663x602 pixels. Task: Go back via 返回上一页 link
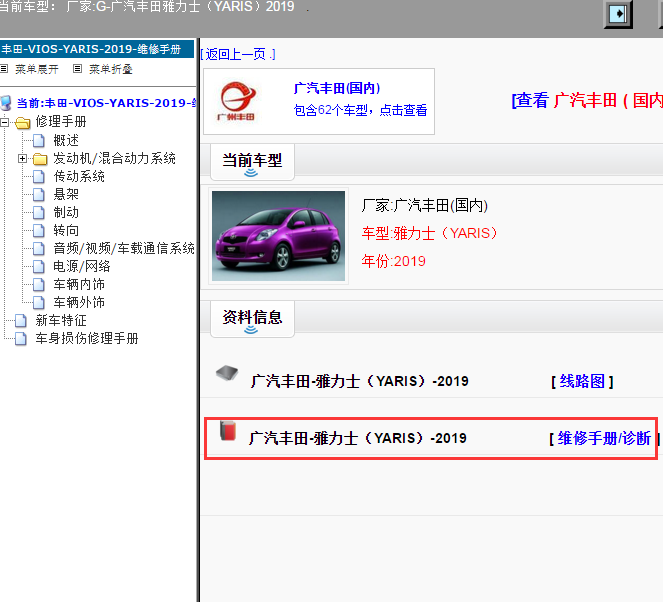tap(238, 54)
